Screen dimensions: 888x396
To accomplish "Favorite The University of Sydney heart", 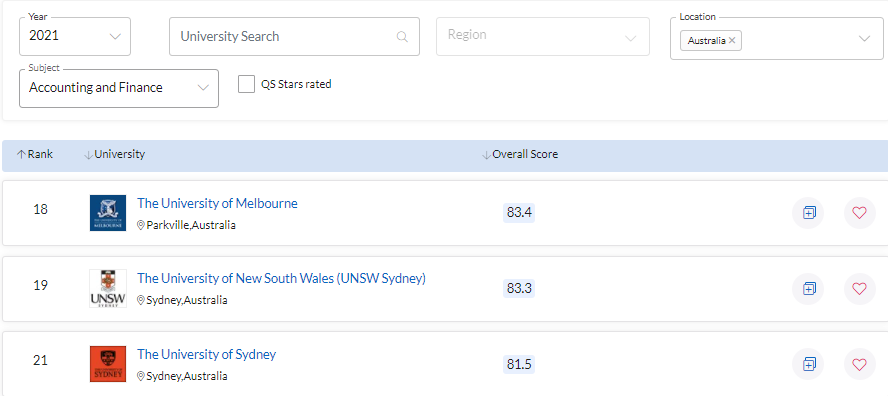I will click(860, 364).
